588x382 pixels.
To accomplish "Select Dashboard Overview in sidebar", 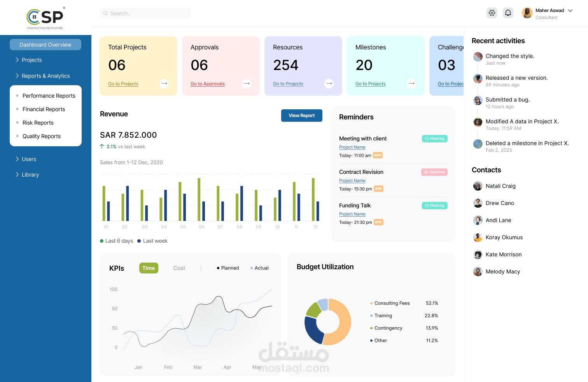I will pyautogui.click(x=45, y=45).
